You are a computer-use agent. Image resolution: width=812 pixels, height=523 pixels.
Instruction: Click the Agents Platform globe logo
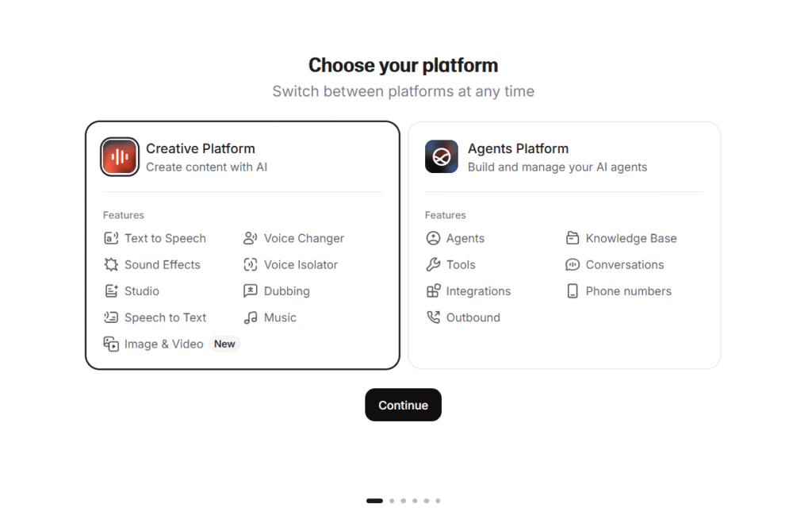pos(442,157)
